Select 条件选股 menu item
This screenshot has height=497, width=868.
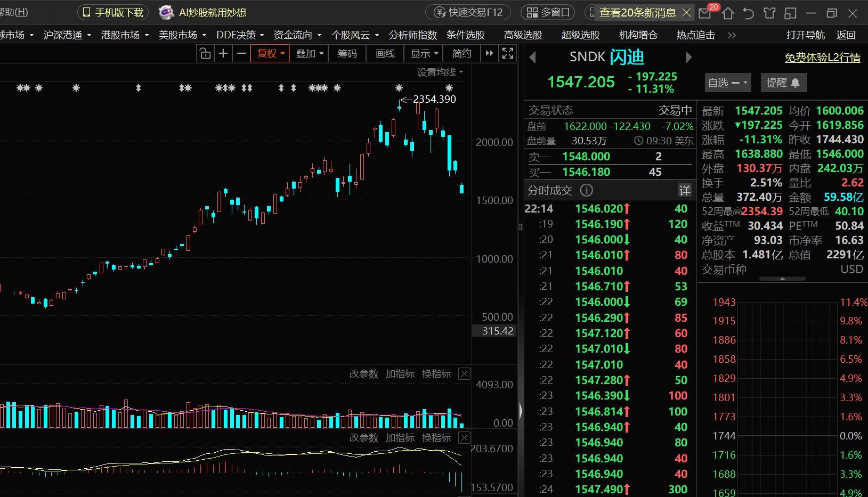tap(466, 35)
